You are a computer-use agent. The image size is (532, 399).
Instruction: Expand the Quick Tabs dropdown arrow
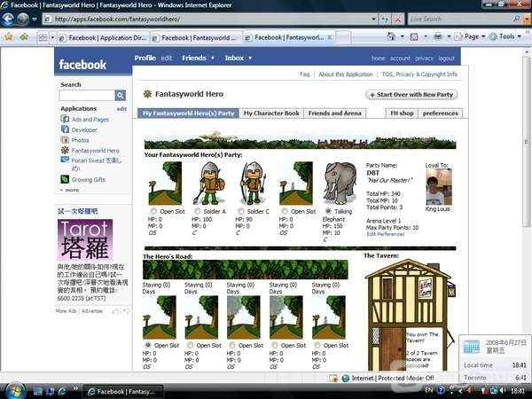pyautogui.click(x=52, y=37)
